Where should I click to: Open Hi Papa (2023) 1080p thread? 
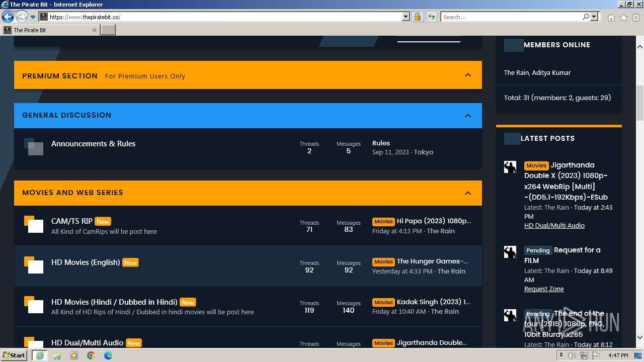[434, 221]
